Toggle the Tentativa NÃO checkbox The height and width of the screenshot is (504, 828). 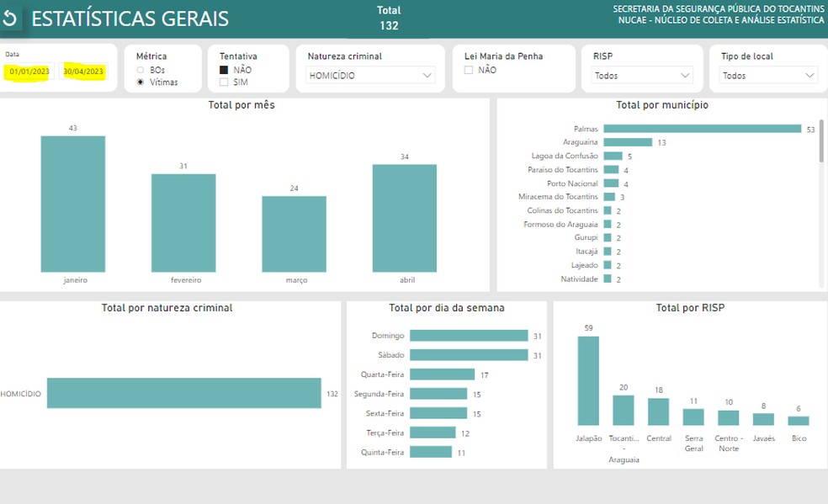coord(224,70)
